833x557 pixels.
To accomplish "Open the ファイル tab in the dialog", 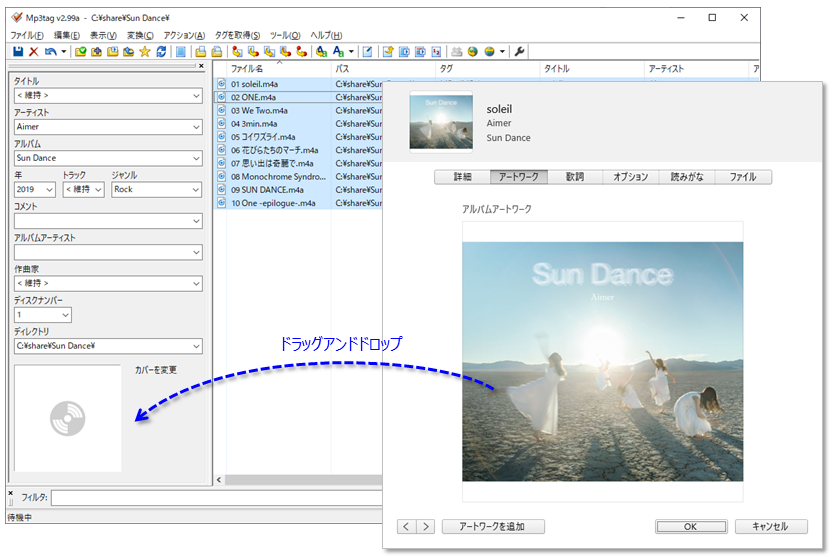I will [743, 177].
